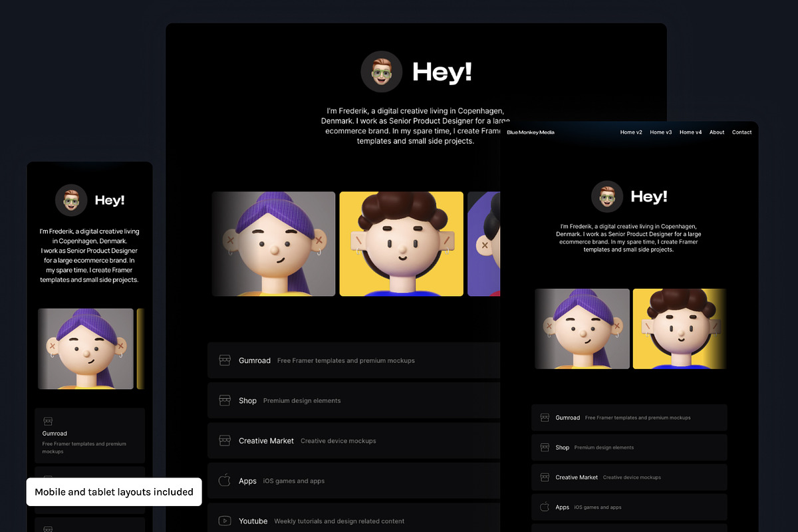This screenshot has width=798, height=532.
Task: Click "iOS games and apps" in the desktop layout
Action: click(294, 481)
